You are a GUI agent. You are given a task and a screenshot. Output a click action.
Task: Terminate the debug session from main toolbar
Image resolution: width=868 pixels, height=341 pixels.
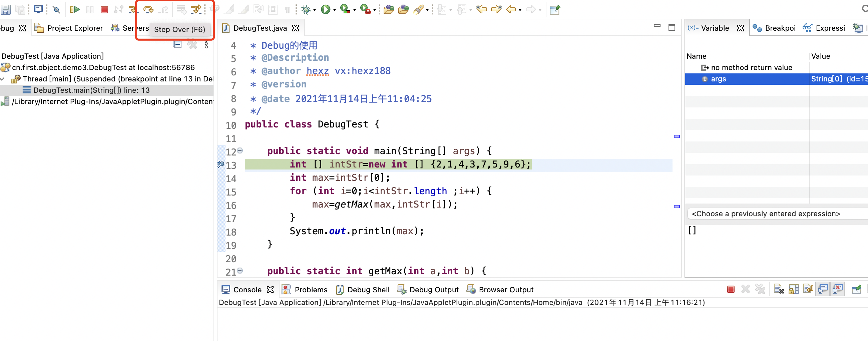104,9
